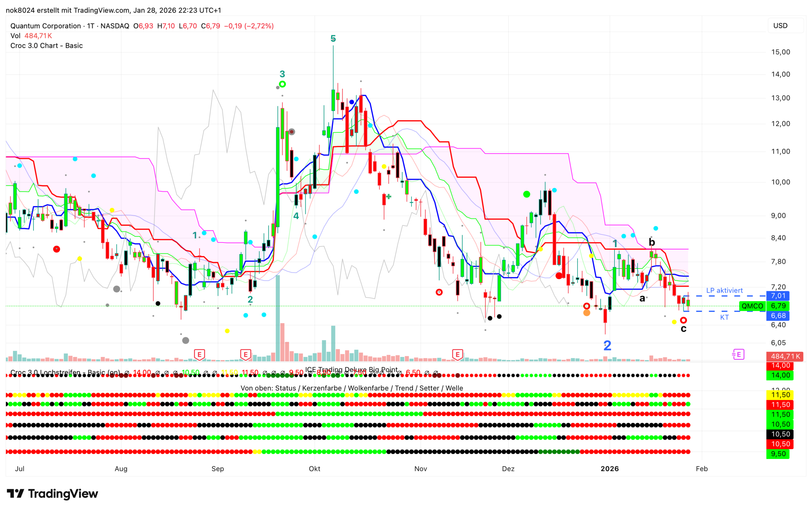
Task: Click the red hollow circle above wave c
Action: tap(683, 320)
